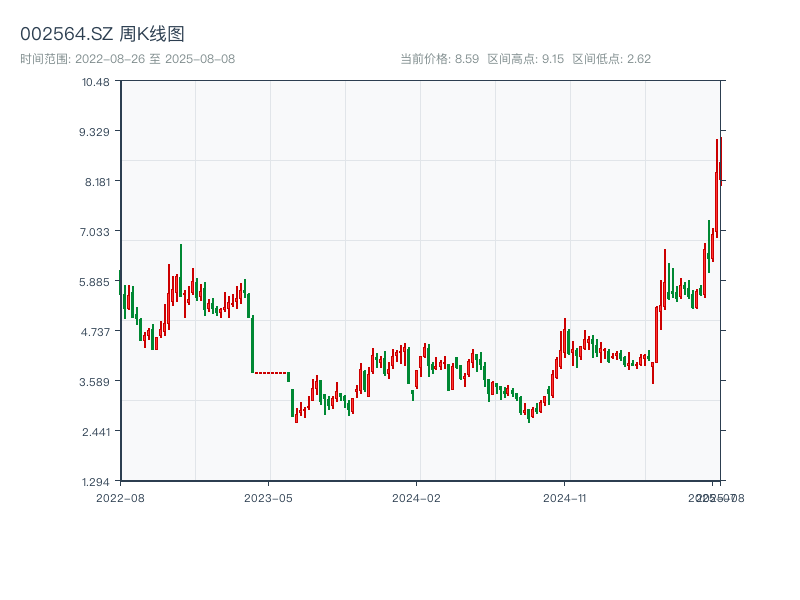Click y-axis value 8.181
Screen dimensions: 800x600
[x=97, y=182]
